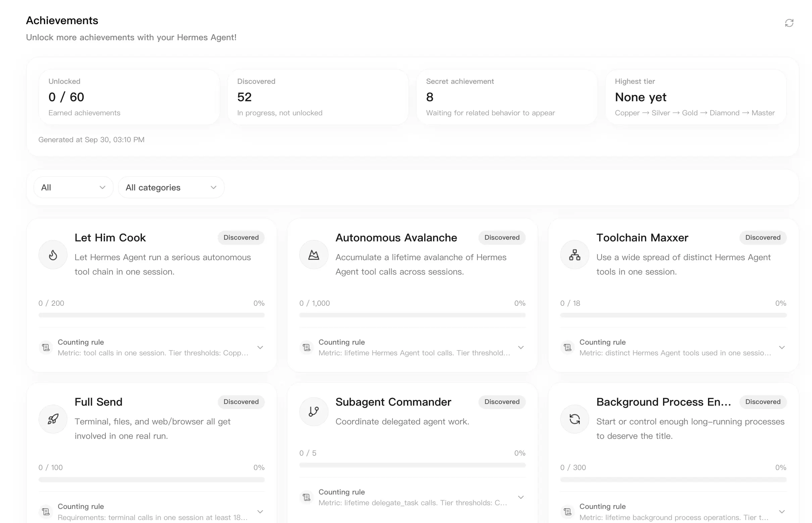Click the Unlocked 0 / 60 stat card
Viewport: 812px width, 523px height.
129,97
